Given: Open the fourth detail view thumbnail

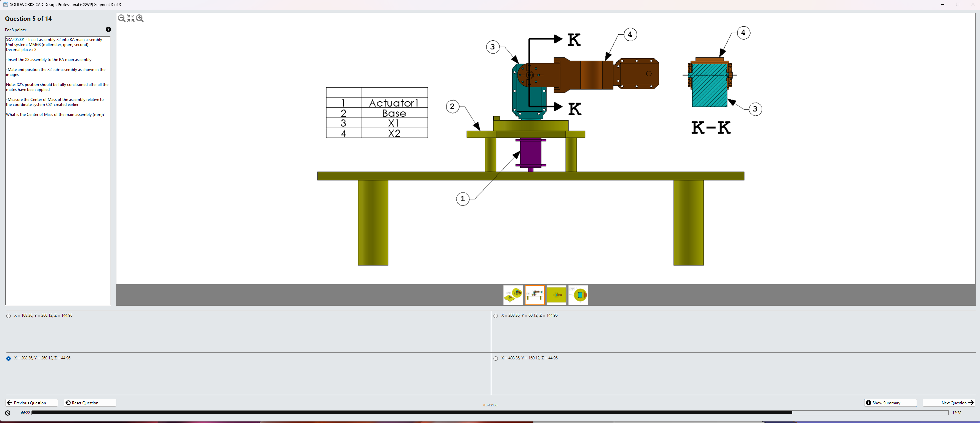Looking at the screenshot, I should pyautogui.click(x=578, y=295).
